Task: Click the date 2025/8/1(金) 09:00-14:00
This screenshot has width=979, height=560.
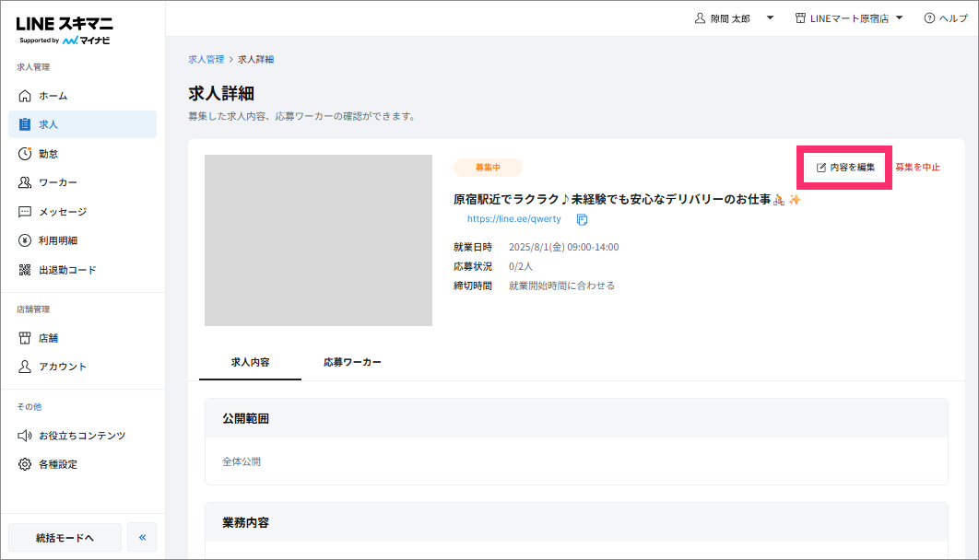Action: pos(564,247)
